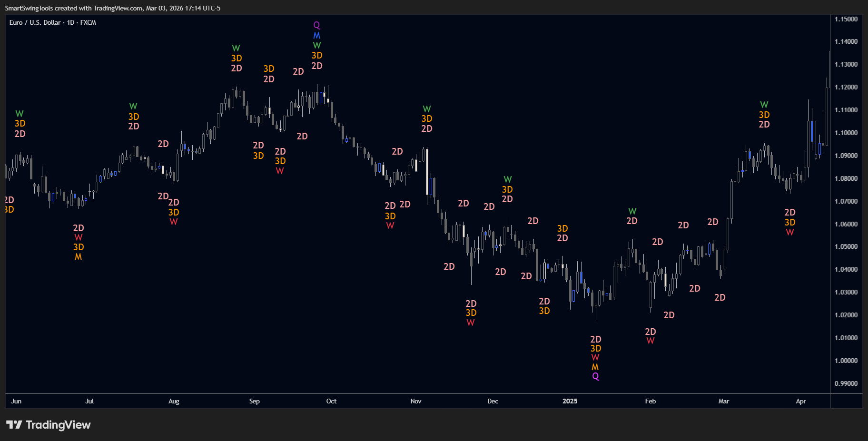The height and width of the screenshot is (441, 868).
Task: Click the green W marker above November high
Action: click(427, 109)
